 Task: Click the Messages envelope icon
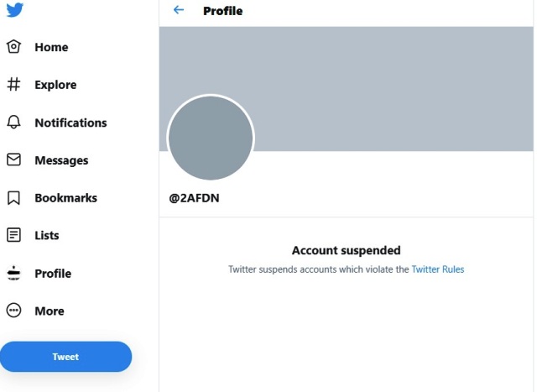point(13,159)
